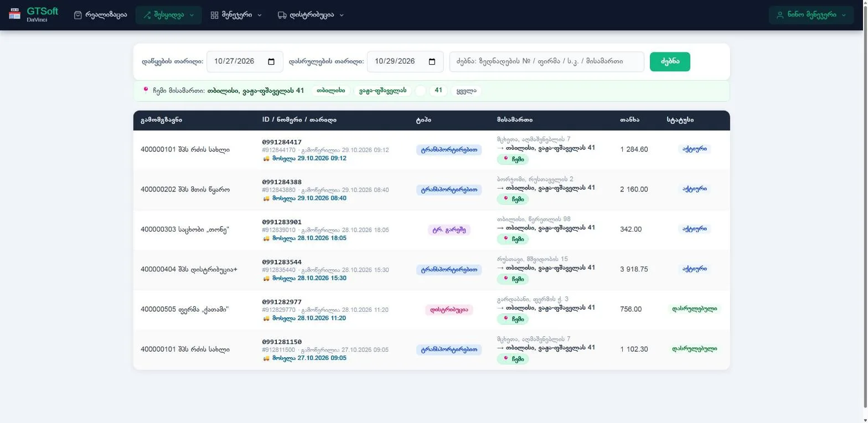Expand the შესყიდვა dropdown menu

[168, 15]
